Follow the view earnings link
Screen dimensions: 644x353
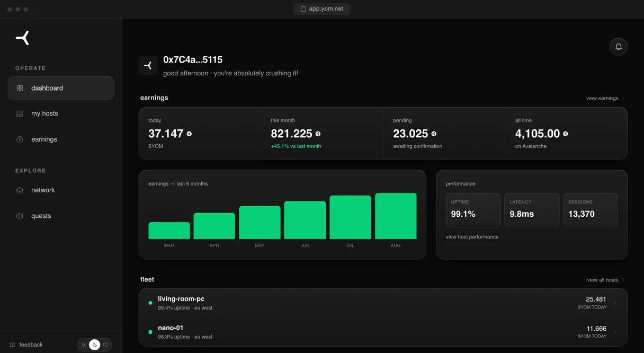click(x=605, y=98)
